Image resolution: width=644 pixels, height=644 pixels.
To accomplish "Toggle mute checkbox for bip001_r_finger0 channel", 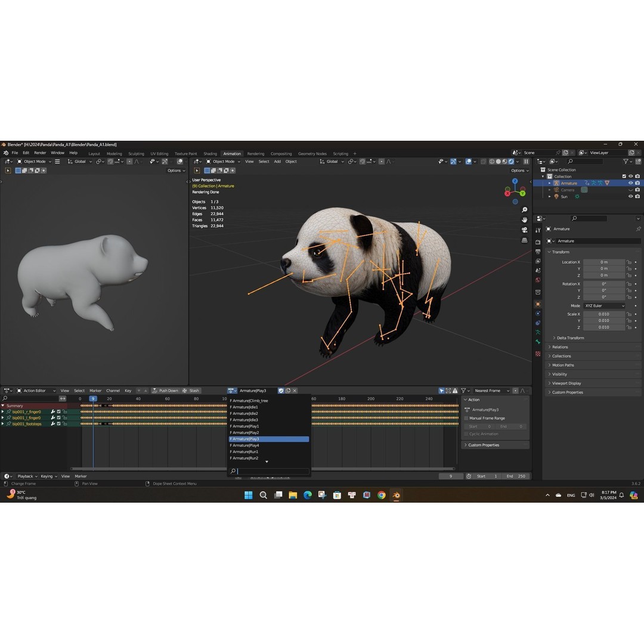I will (58, 411).
